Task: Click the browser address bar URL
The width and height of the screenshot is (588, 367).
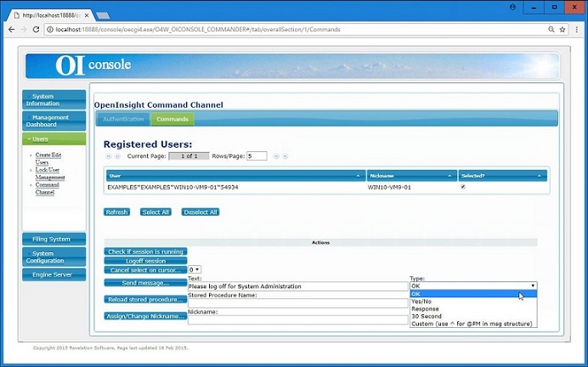Action: (198, 29)
